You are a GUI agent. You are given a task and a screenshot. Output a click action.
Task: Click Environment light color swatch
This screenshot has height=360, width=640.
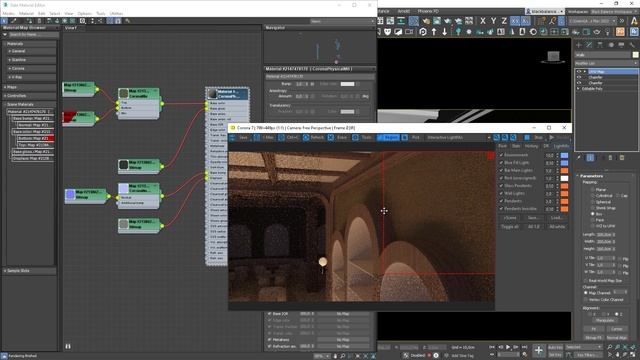tap(564, 155)
